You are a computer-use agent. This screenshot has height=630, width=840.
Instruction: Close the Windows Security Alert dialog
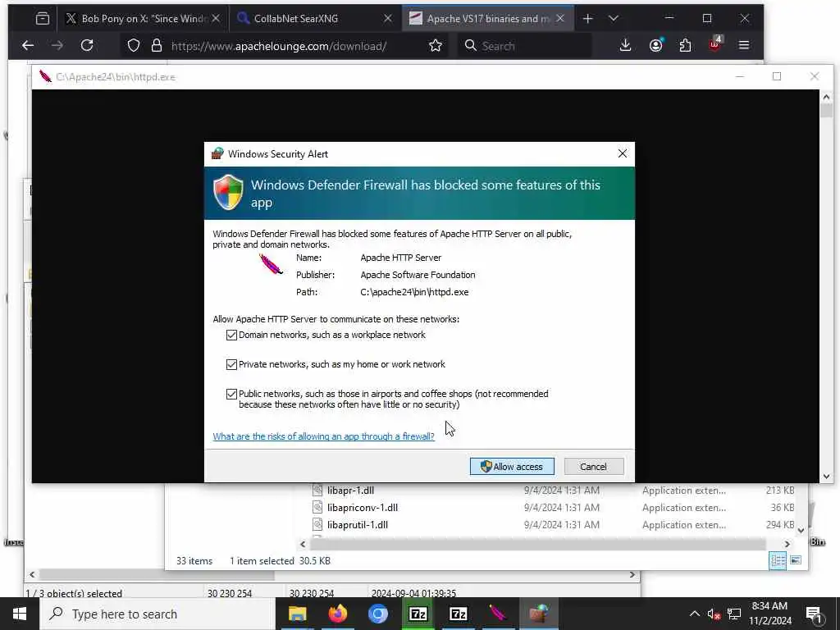(622, 153)
